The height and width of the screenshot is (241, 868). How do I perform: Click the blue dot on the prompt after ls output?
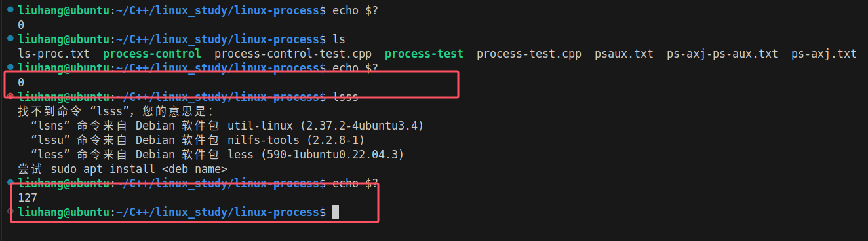point(10,67)
